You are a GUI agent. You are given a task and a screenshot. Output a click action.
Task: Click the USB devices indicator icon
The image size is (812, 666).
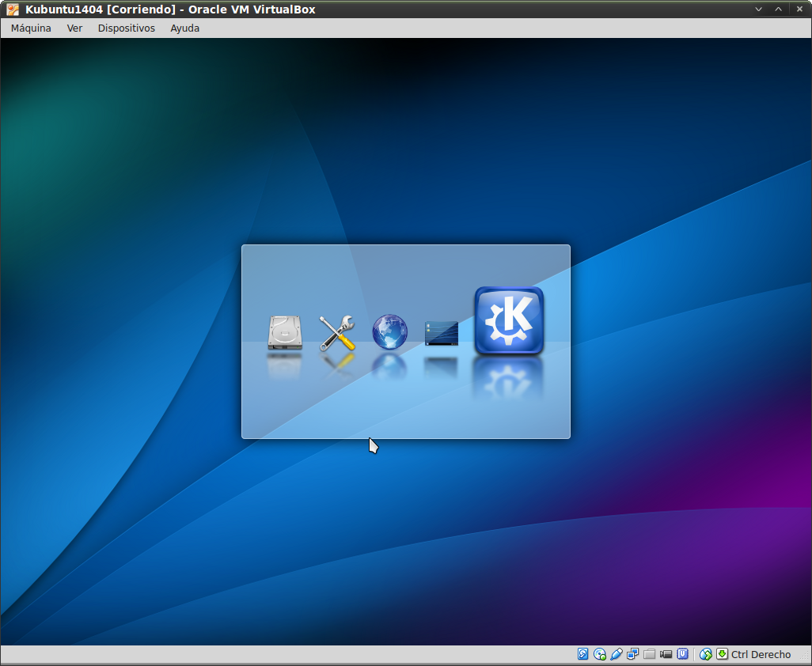(x=617, y=654)
